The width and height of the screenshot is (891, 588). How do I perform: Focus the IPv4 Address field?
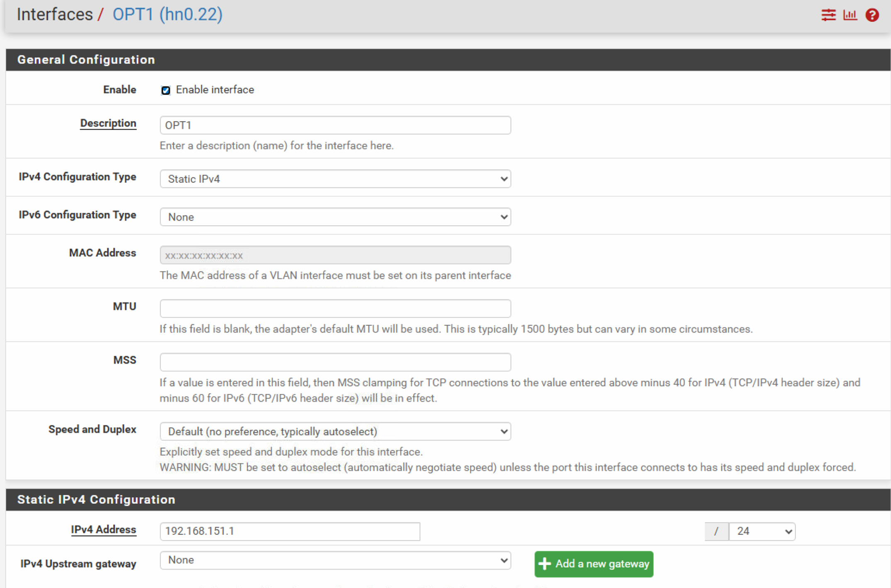(290, 531)
